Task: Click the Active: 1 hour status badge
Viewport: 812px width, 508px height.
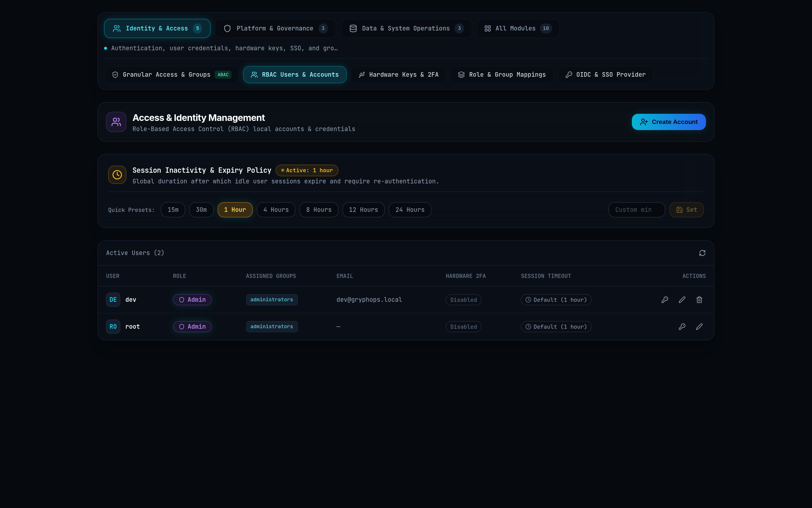Action: (307, 170)
